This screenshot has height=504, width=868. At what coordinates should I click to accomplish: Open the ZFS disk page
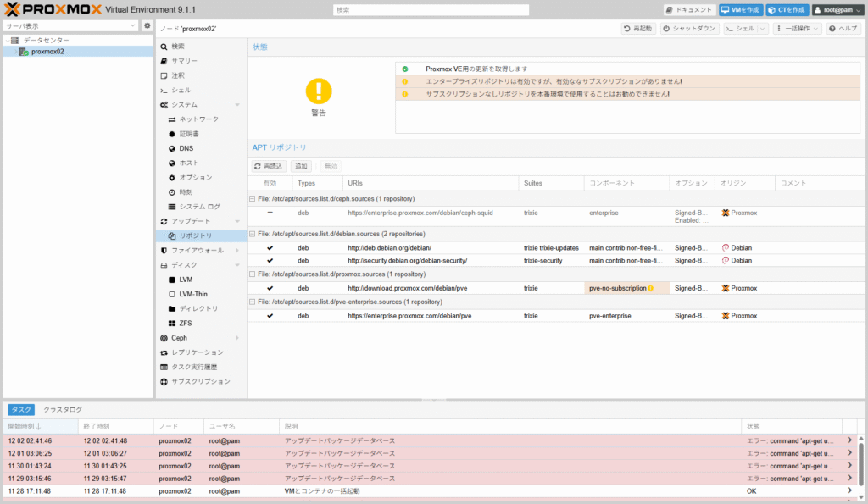tap(185, 323)
